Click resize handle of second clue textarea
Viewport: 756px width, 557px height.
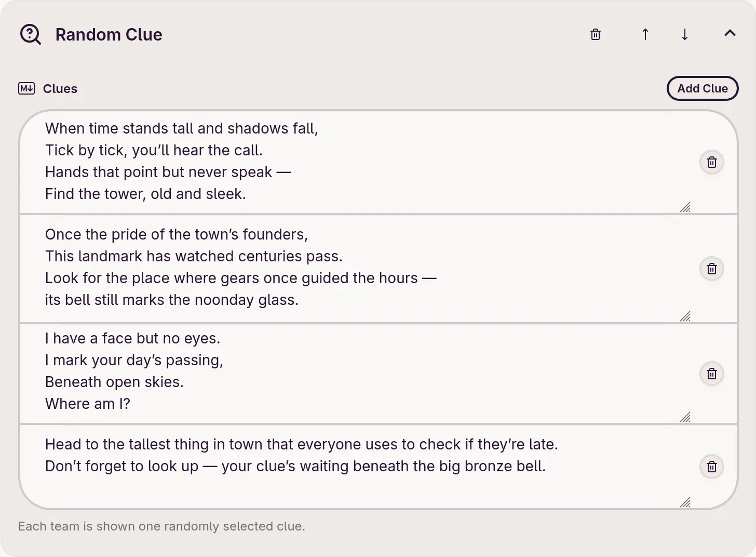point(685,316)
